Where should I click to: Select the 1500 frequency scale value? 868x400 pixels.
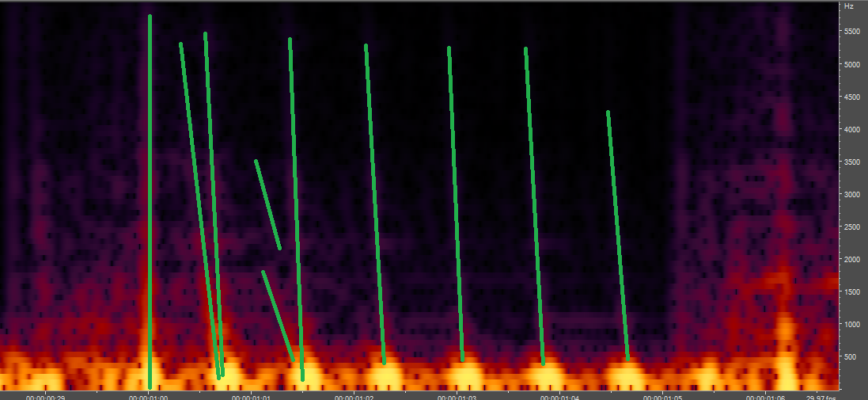pyautogui.click(x=851, y=291)
